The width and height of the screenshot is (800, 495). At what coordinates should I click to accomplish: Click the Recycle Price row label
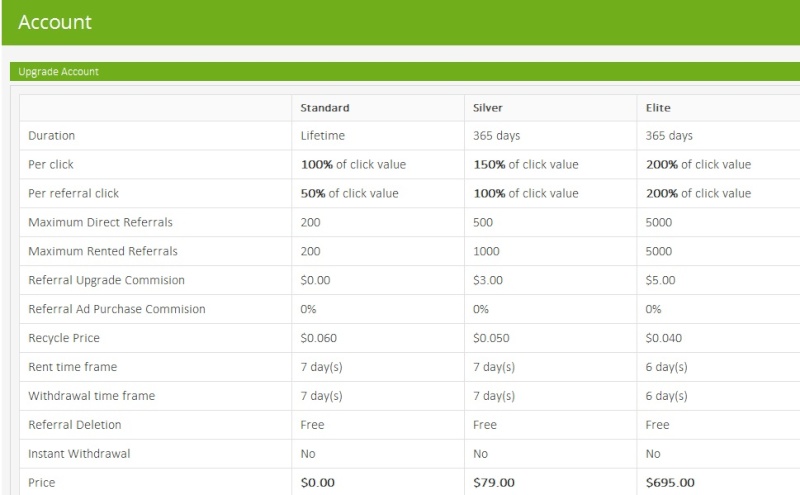[64, 338]
